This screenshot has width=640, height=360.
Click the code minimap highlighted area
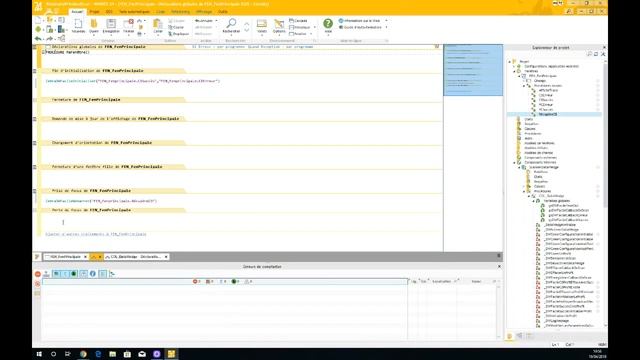pyautogui.click(x=473, y=70)
